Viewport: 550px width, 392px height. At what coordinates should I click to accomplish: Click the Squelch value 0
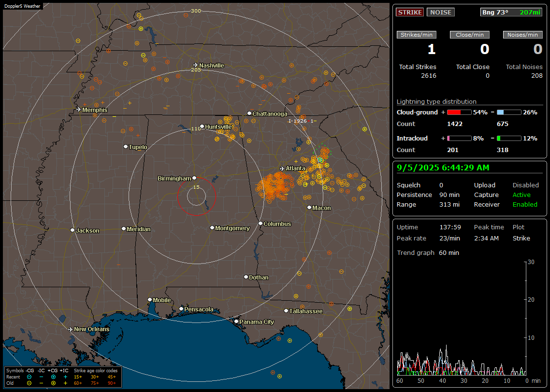(441, 185)
